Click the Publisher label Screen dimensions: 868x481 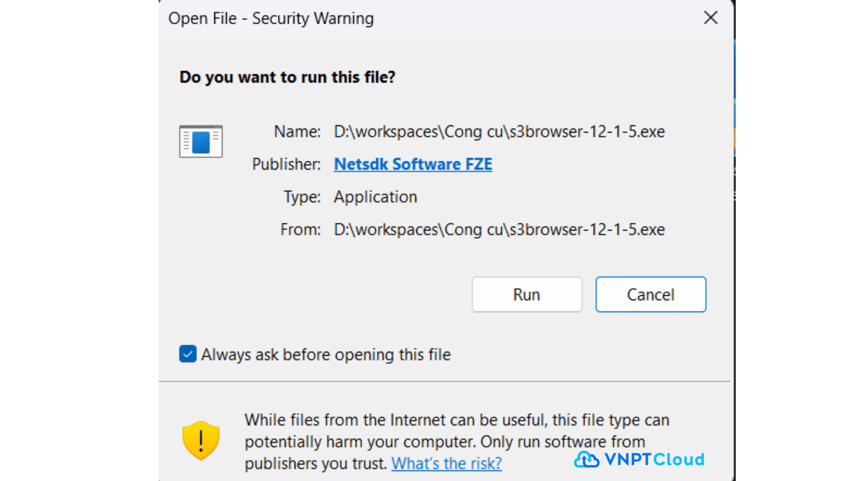pyautogui.click(x=286, y=164)
